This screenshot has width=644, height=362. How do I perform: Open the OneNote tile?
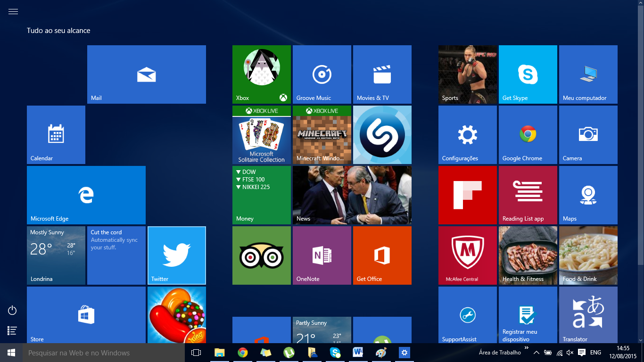(x=322, y=255)
